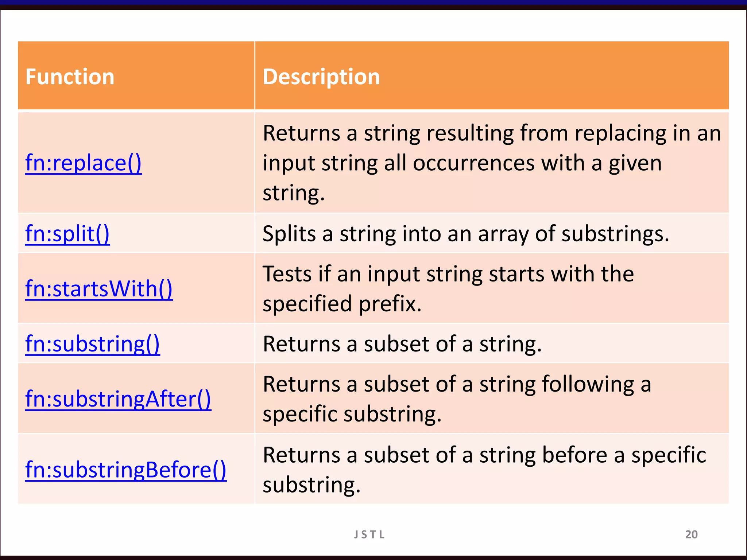Screen dimensions: 747x560
Task: Open the fn:substringBefore() link
Action: (x=126, y=470)
